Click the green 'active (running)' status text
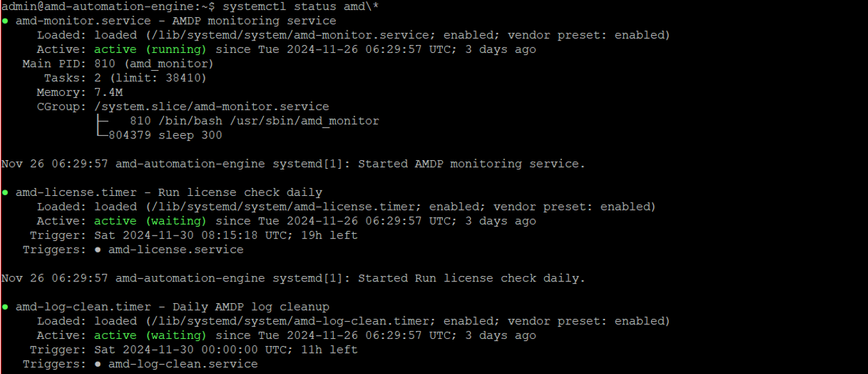 pos(150,50)
